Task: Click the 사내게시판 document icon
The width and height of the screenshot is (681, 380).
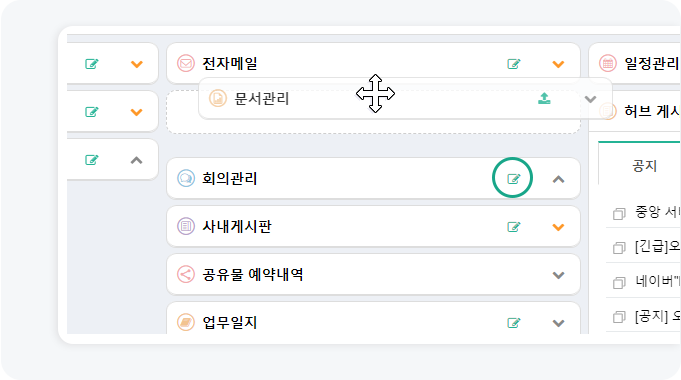Action: (x=186, y=226)
